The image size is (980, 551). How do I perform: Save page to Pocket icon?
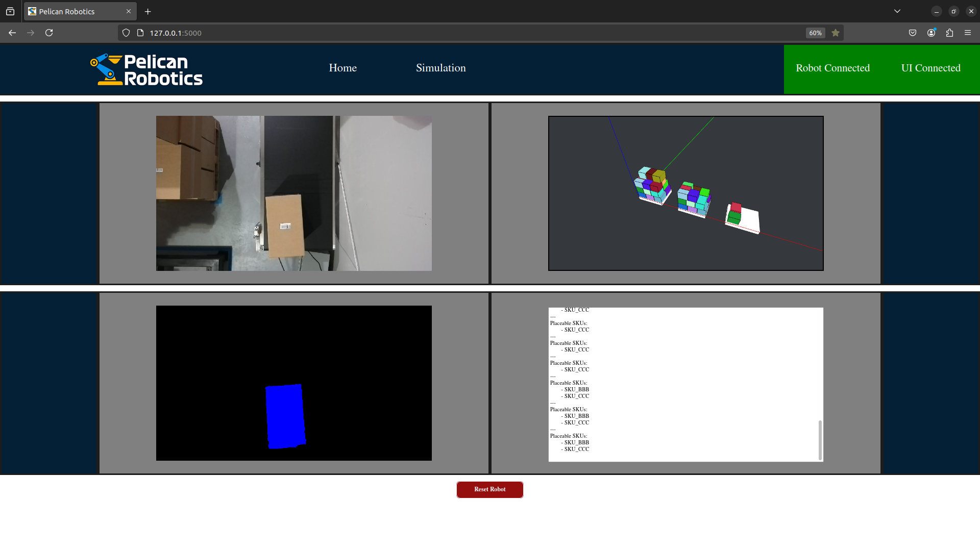click(913, 33)
